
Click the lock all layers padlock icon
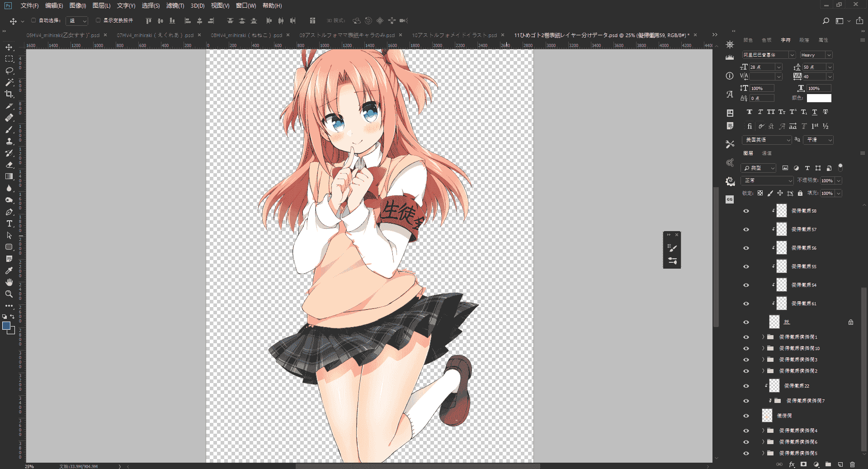[800, 193]
